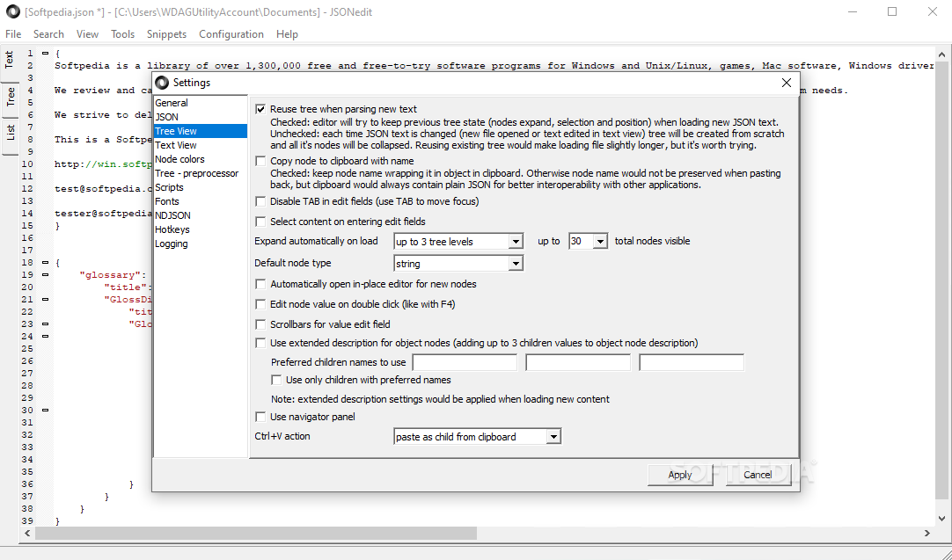Close the Settings dialog with the X
This screenshot has width=952, height=560.
pos(787,83)
